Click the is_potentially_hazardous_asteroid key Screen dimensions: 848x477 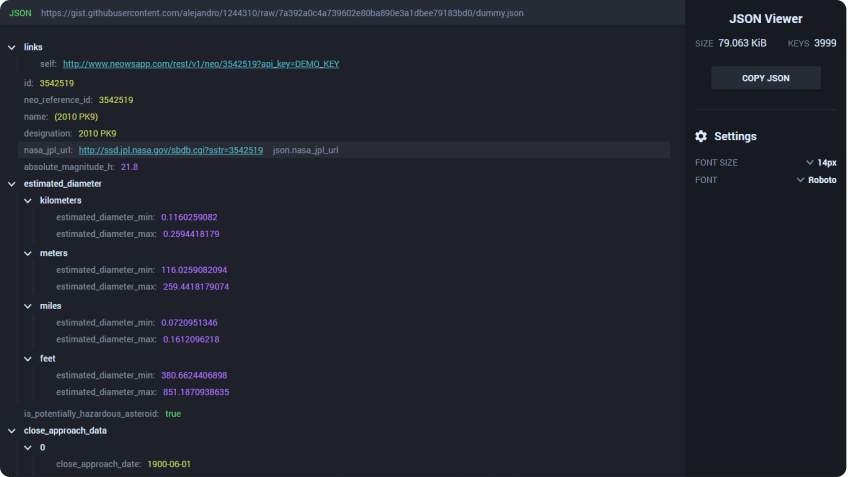pos(91,414)
